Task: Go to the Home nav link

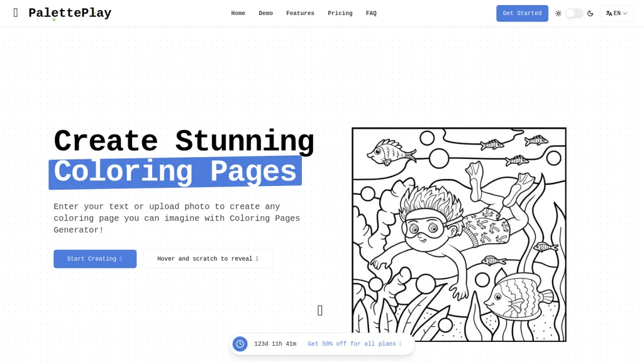Action: coord(238,13)
